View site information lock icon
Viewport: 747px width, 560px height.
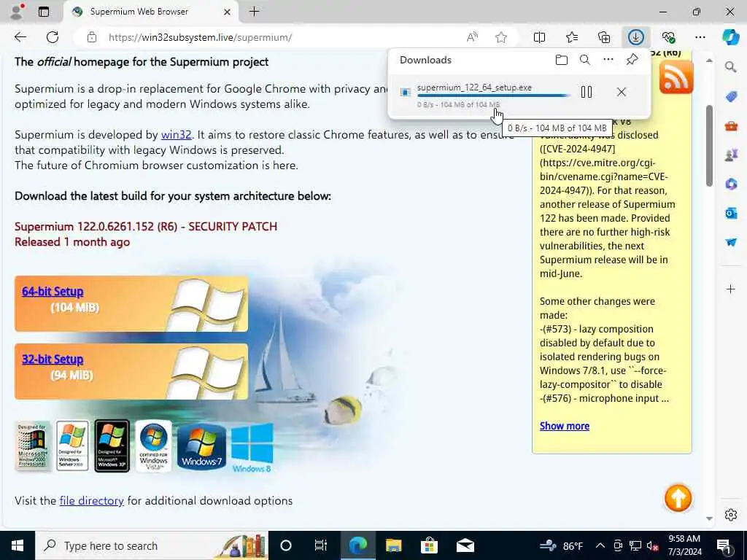coord(92,37)
